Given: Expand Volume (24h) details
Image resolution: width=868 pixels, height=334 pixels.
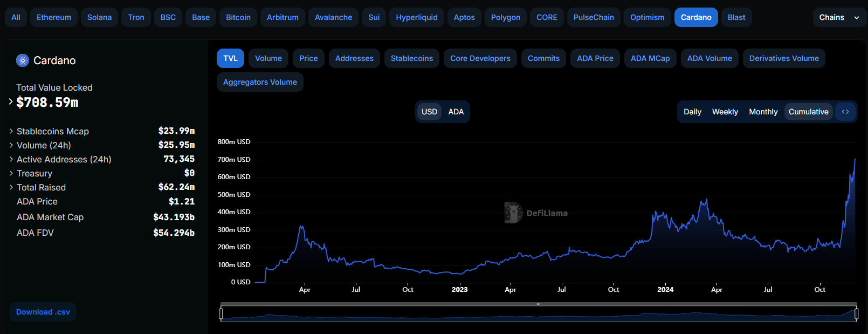Looking at the screenshot, I should point(11,145).
